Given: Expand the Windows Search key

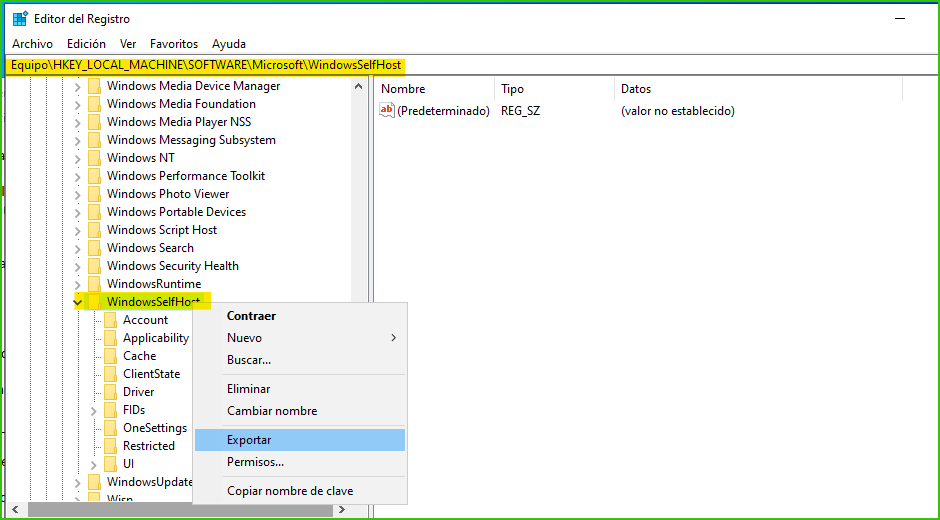Looking at the screenshot, I should coord(78,248).
